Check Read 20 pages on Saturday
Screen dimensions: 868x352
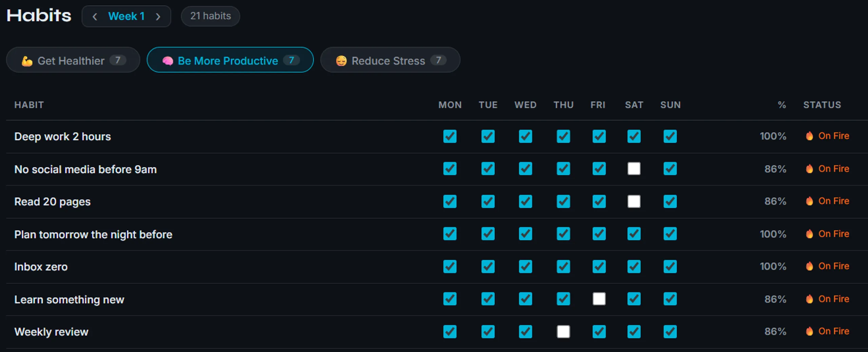coord(634,201)
